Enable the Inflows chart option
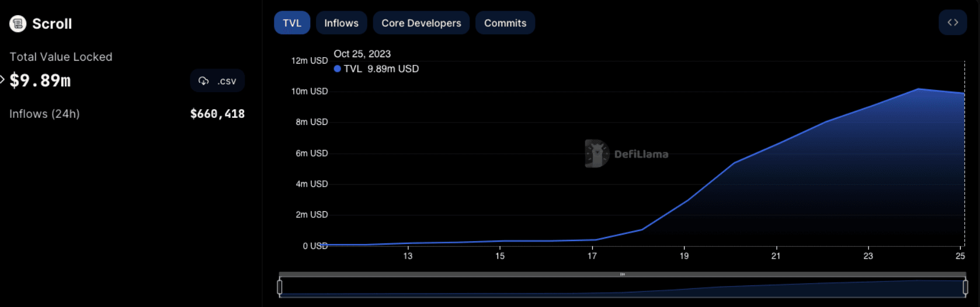This screenshot has height=307, width=980. [341, 23]
